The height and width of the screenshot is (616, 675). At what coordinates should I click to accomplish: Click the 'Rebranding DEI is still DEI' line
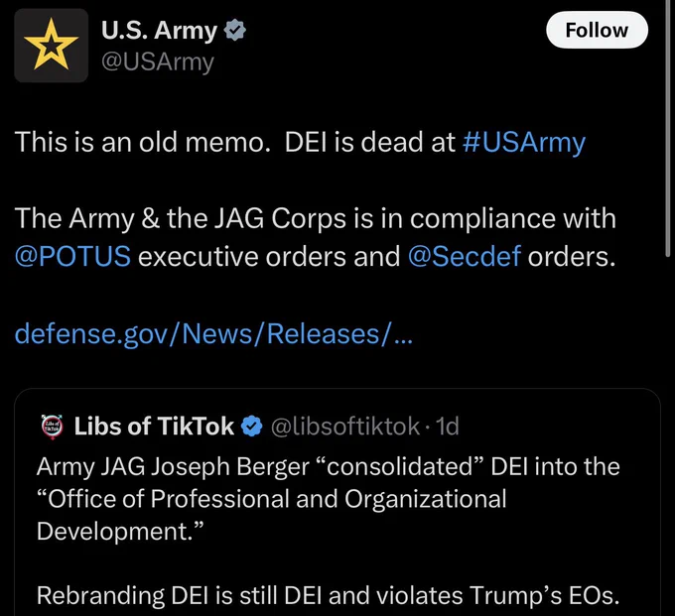tap(328, 596)
